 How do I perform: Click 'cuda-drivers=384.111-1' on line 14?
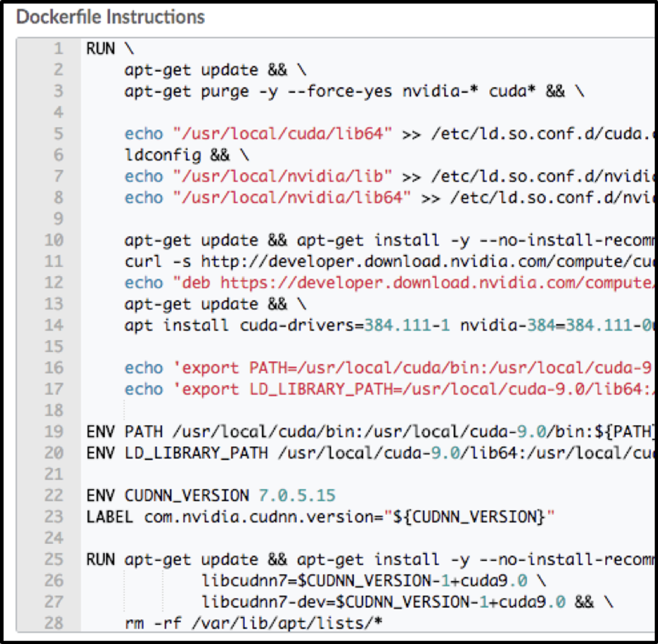point(344,325)
